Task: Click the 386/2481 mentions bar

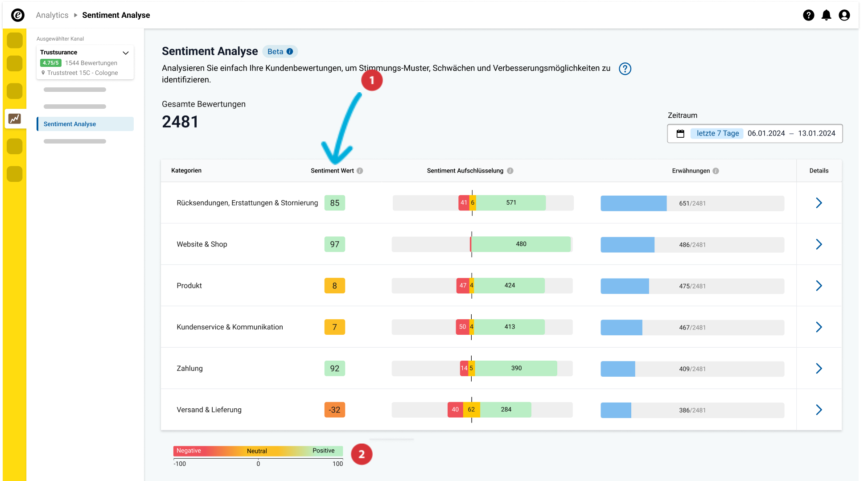Action: pyautogui.click(x=692, y=410)
